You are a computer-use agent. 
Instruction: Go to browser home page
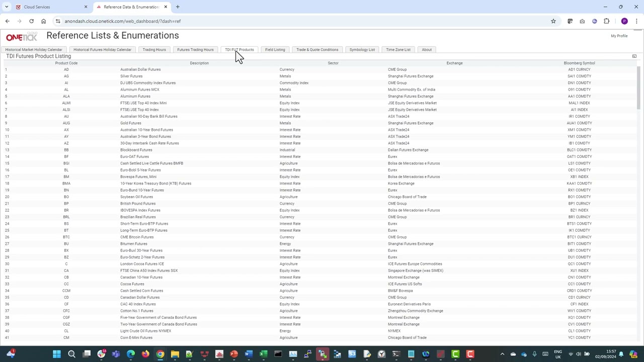point(43,21)
